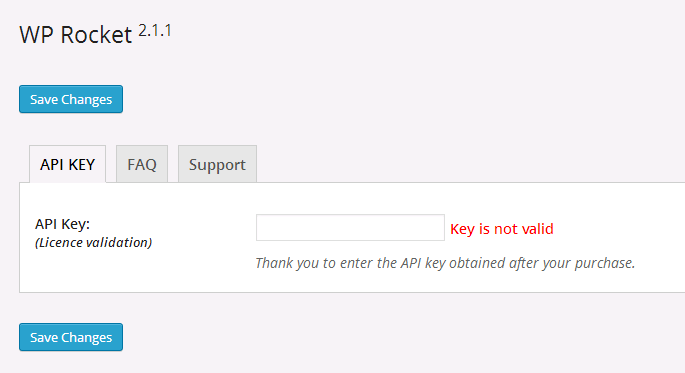Viewport: 685px width, 373px height.
Task: View frequently asked questions tab
Action: click(142, 164)
